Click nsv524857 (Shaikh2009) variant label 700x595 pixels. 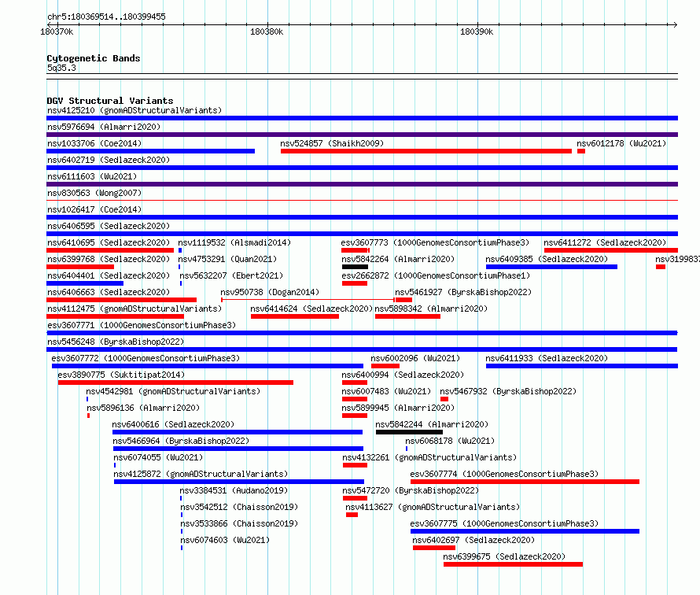332,143
